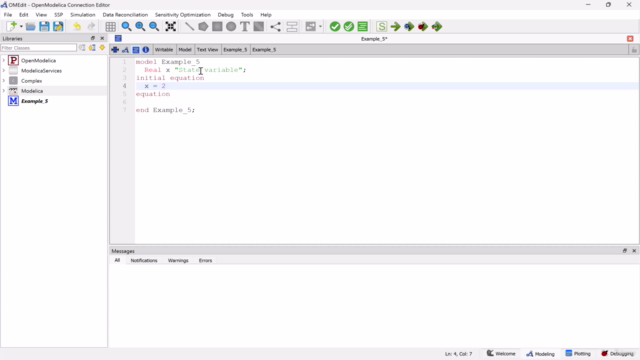Undo the last edit
Screen dimensions: 640x360
coord(77,27)
